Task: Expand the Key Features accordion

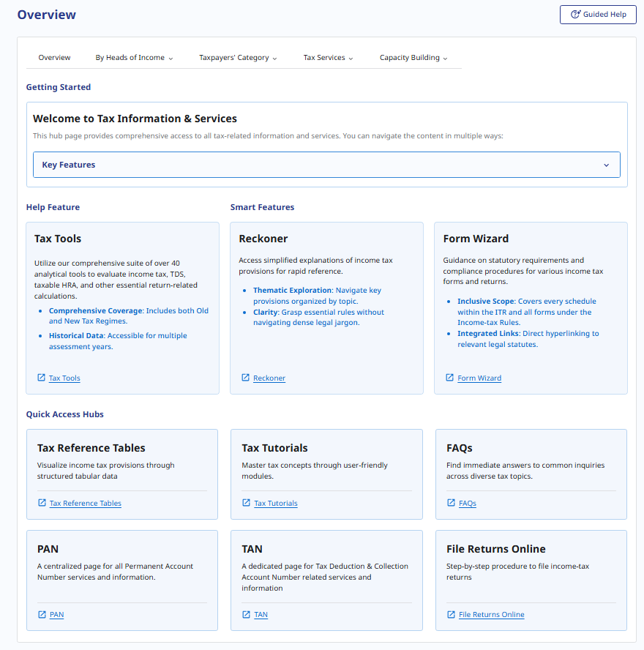Action: (x=326, y=165)
